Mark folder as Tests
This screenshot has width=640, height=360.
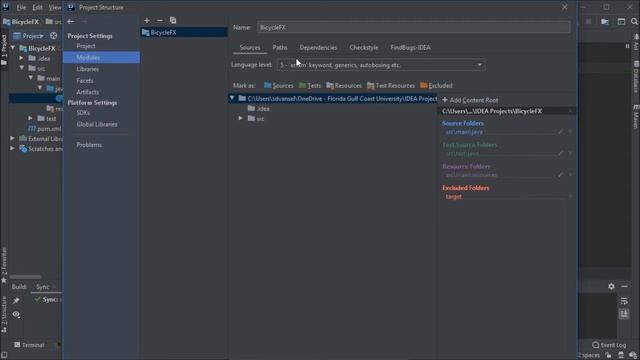[310, 86]
